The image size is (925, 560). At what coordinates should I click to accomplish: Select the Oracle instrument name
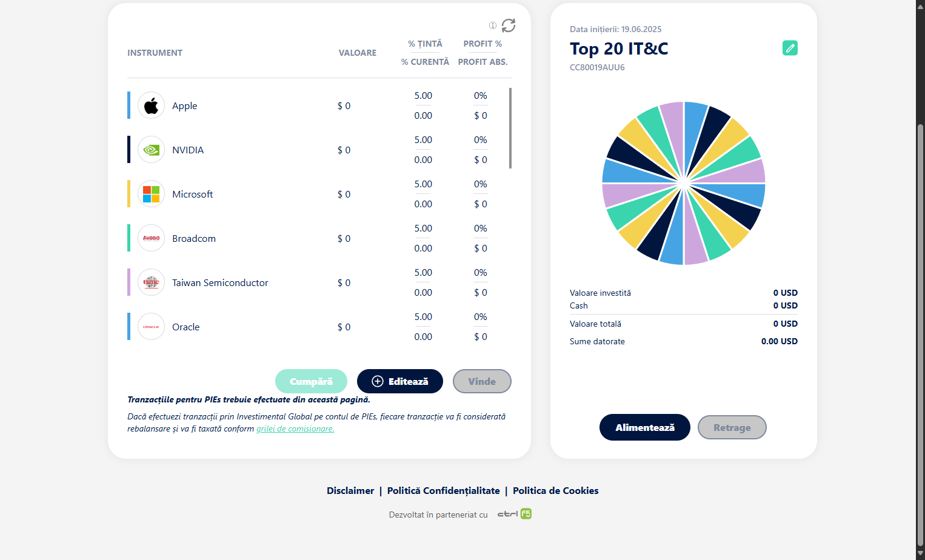pyautogui.click(x=185, y=327)
